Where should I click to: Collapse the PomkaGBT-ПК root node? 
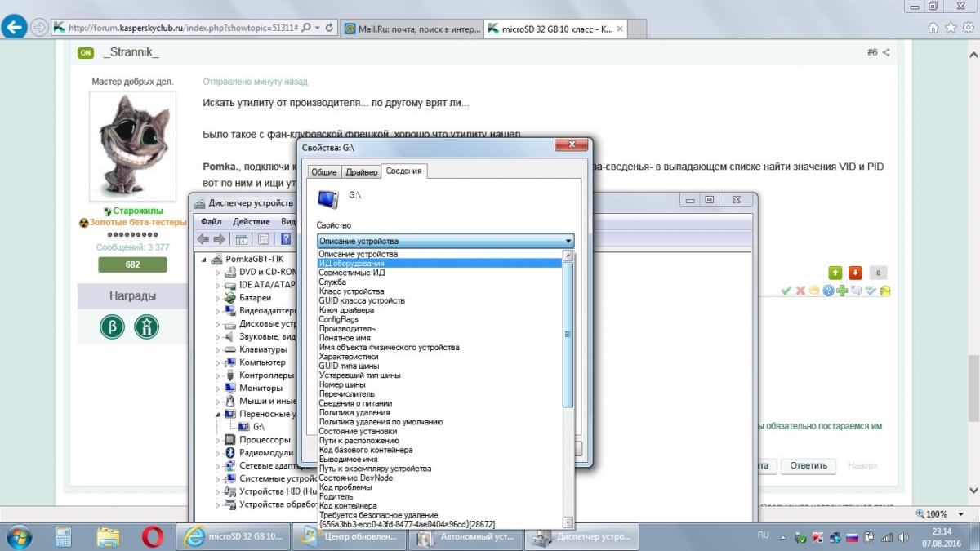tap(205, 260)
